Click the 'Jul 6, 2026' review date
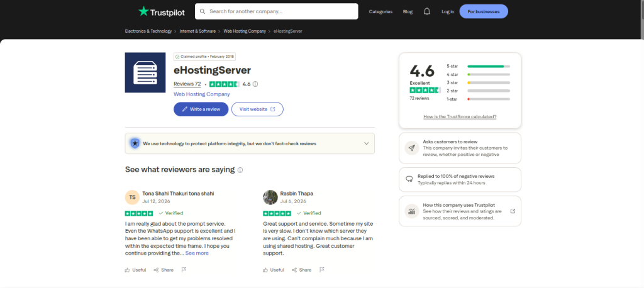The height and width of the screenshot is (288, 644). click(x=293, y=201)
